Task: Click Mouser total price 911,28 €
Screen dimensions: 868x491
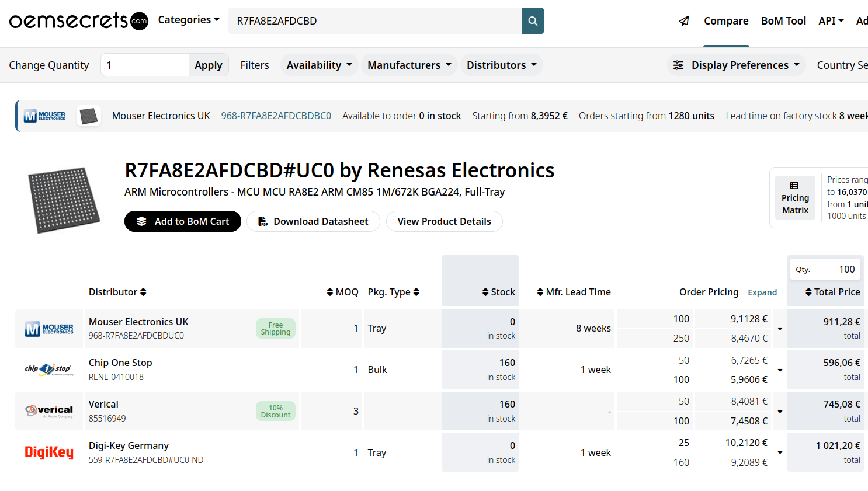Action: (x=842, y=322)
